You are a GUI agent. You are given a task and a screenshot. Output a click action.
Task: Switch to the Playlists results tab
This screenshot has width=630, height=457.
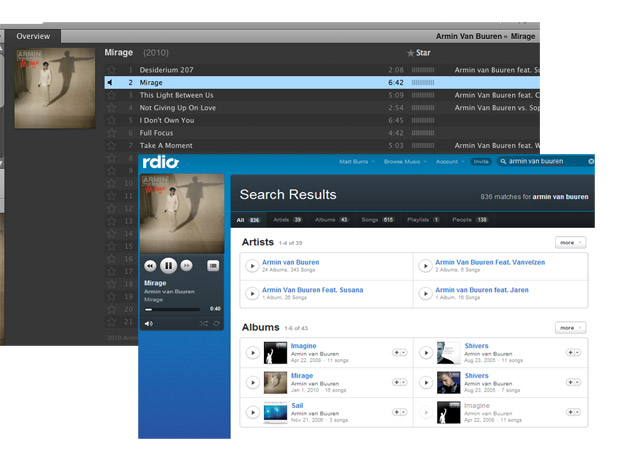tap(423, 220)
